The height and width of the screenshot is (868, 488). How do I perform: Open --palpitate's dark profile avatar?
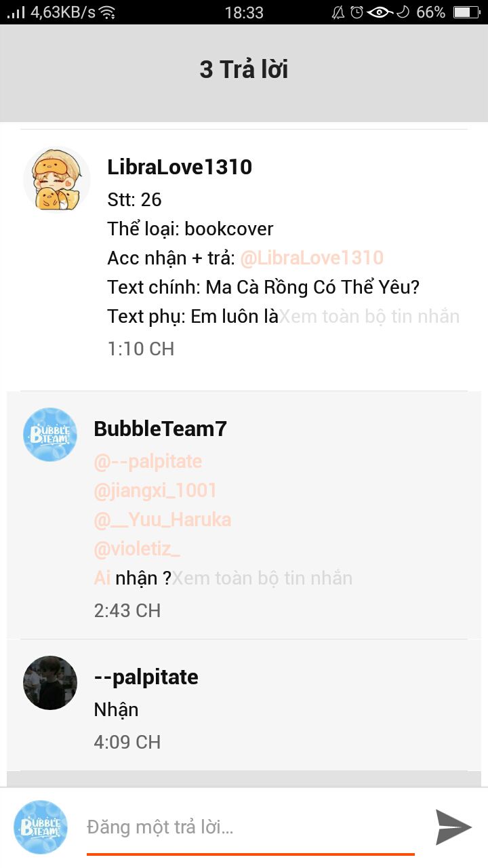click(x=50, y=683)
